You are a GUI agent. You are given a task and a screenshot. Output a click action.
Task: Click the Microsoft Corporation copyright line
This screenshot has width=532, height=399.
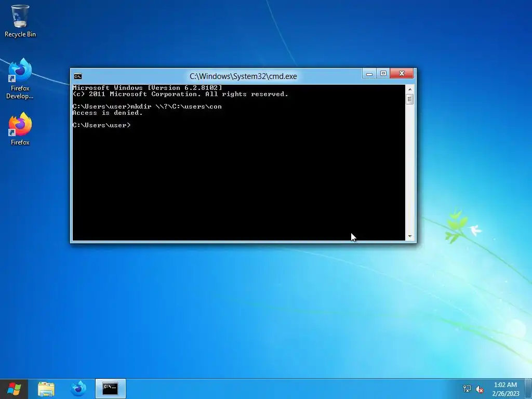tap(180, 94)
